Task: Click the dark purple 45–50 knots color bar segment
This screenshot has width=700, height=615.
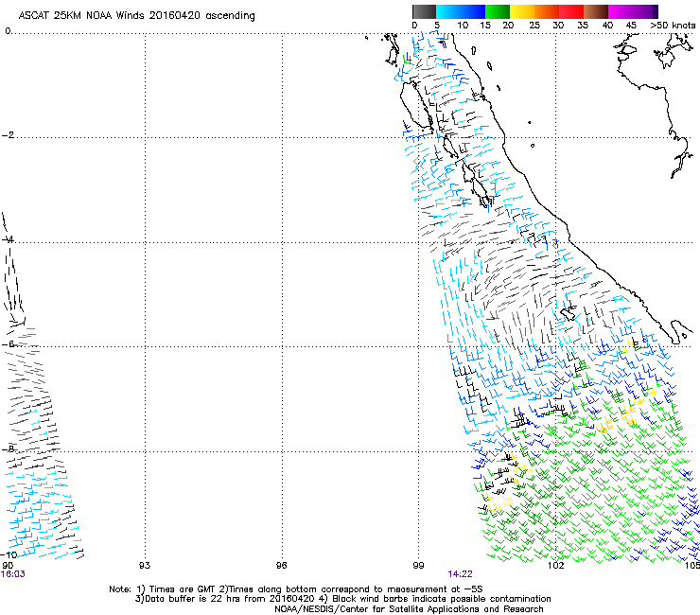Action: (x=645, y=11)
